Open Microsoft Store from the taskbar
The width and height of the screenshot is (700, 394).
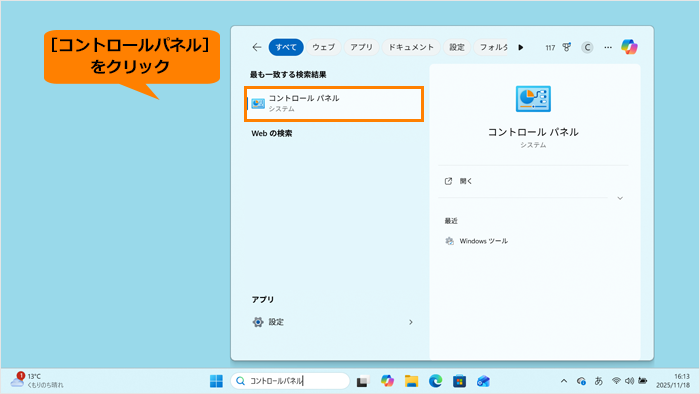pos(459,381)
